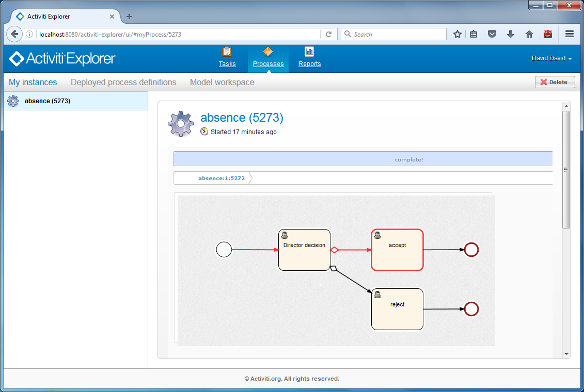Open the Tasks clipboard icon
Image resolution: width=584 pixels, height=392 pixels.
point(227,52)
